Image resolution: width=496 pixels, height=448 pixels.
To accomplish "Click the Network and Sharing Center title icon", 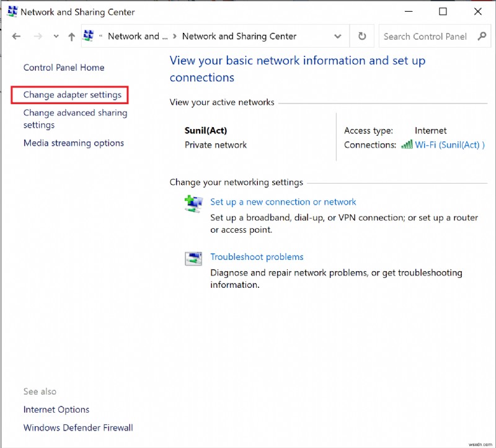I will 12,11.
